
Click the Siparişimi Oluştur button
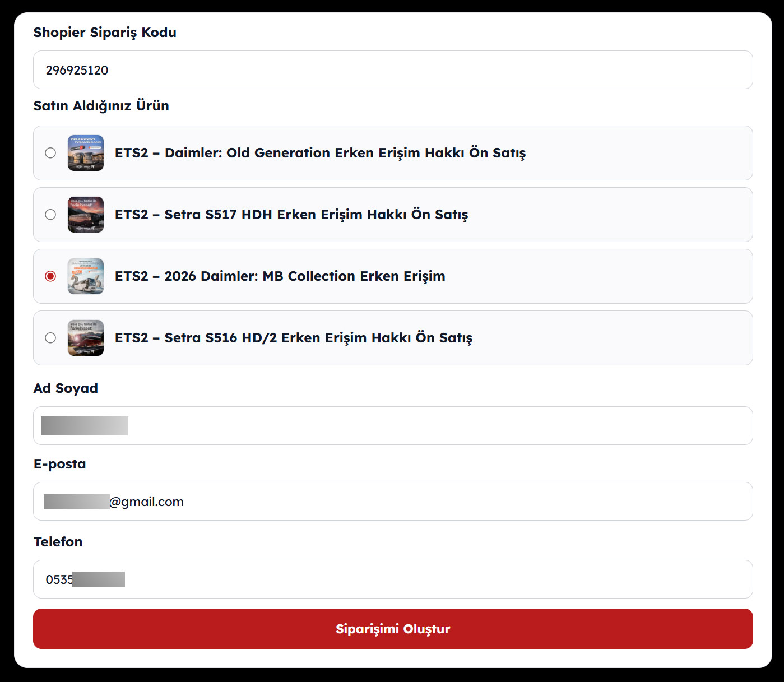pyautogui.click(x=393, y=629)
